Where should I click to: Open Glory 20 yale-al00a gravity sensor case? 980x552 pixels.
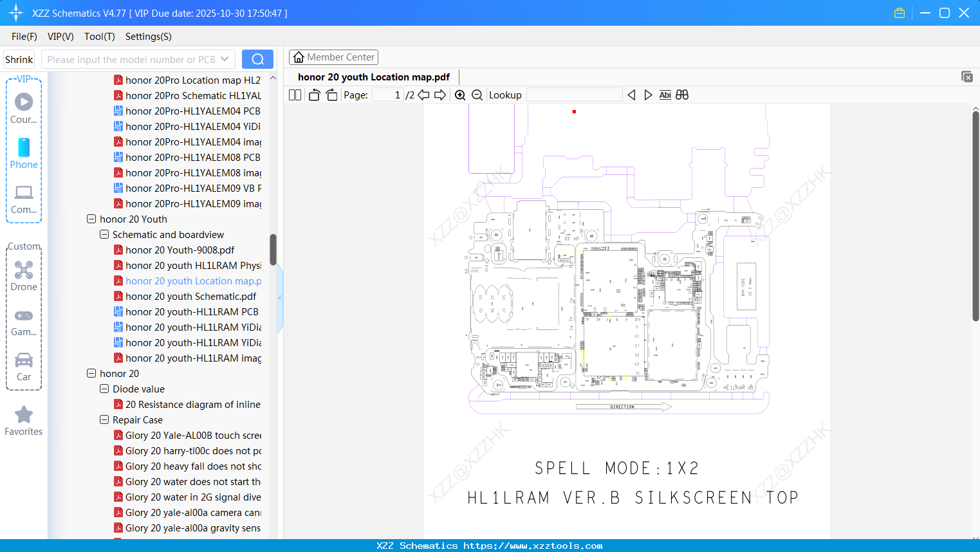pos(193,528)
